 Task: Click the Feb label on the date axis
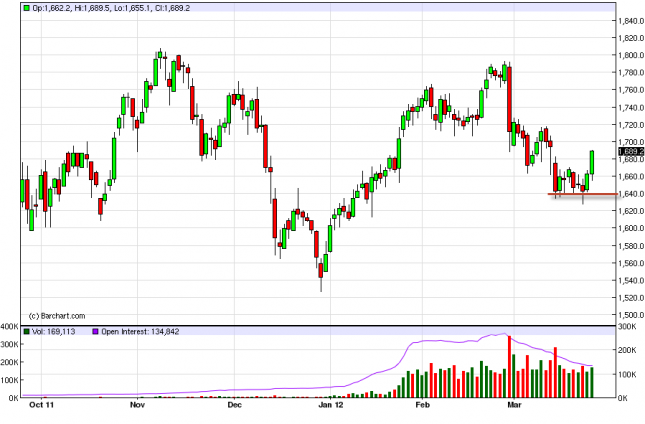click(x=423, y=407)
